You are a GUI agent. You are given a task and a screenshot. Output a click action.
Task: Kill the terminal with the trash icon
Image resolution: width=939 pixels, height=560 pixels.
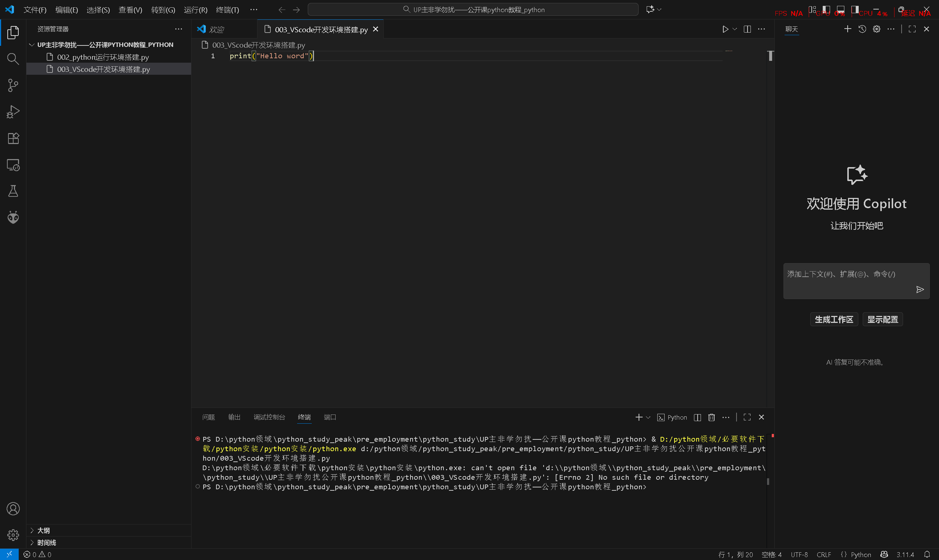coord(711,417)
